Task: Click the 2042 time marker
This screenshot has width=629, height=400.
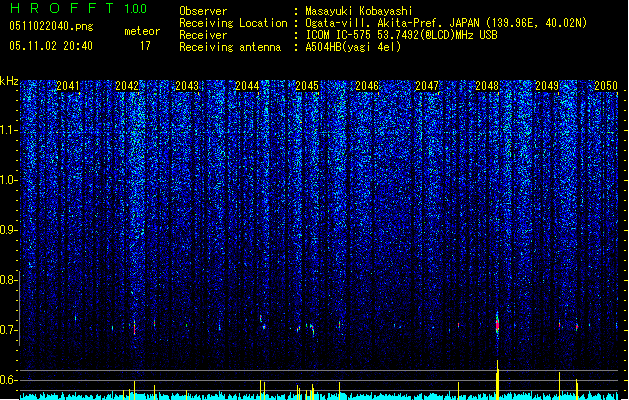Action: [x=127, y=86]
